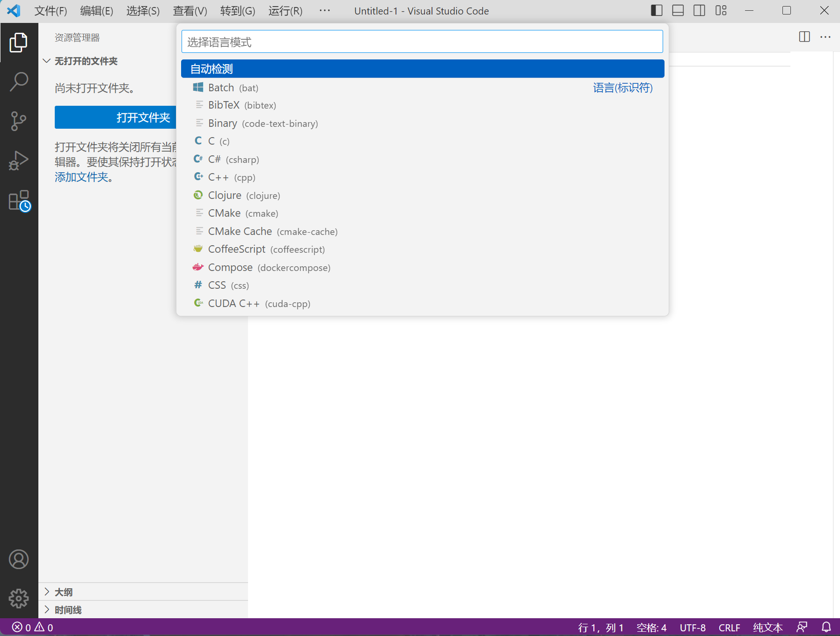
Task: Click the 添加文件夹 link
Action: [x=81, y=177]
